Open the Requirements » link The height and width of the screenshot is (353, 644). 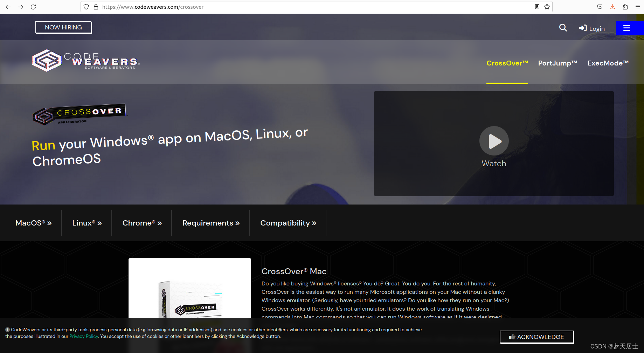[211, 223]
